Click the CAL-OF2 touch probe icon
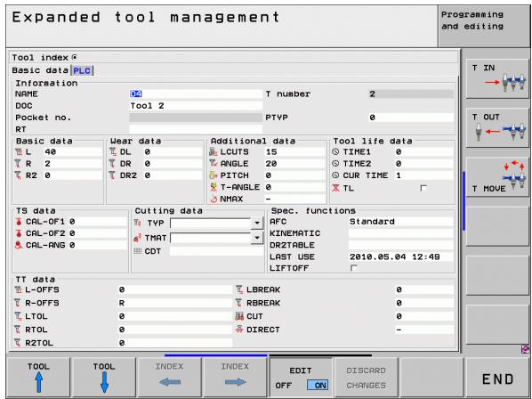This screenshot has width=532, height=399. coord(19,233)
